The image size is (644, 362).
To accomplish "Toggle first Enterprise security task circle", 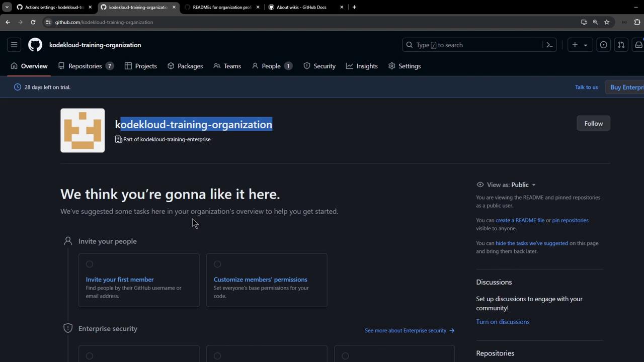I will 90,356.
